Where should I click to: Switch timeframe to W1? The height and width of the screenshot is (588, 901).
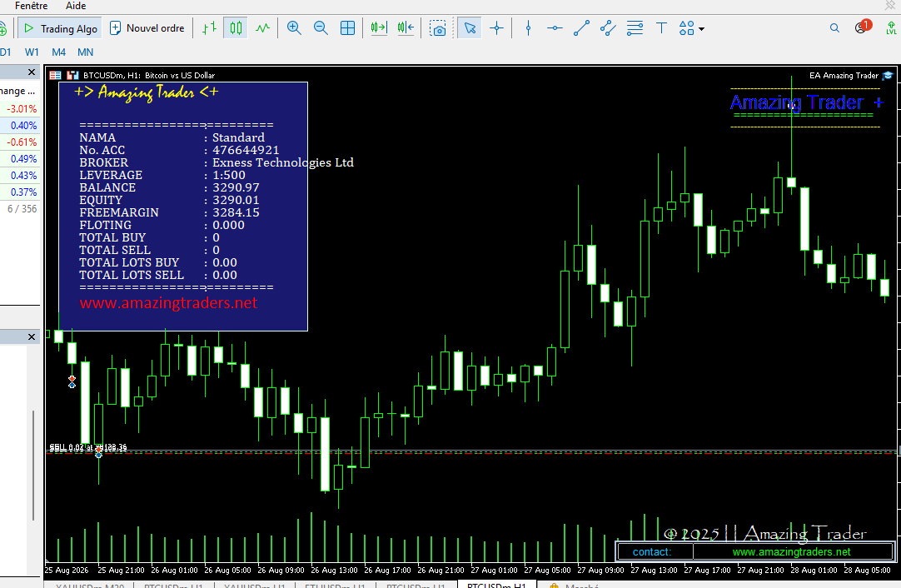pyautogui.click(x=32, y=52)
